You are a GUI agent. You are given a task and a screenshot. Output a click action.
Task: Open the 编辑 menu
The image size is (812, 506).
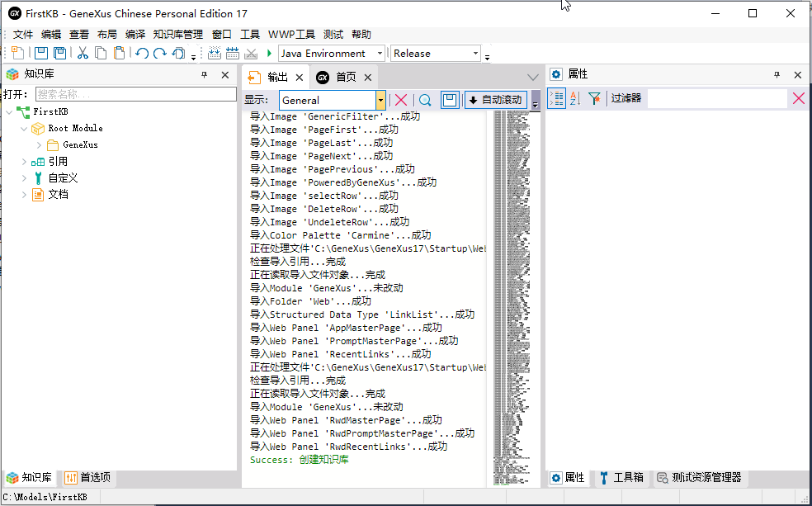click(51, 35)
